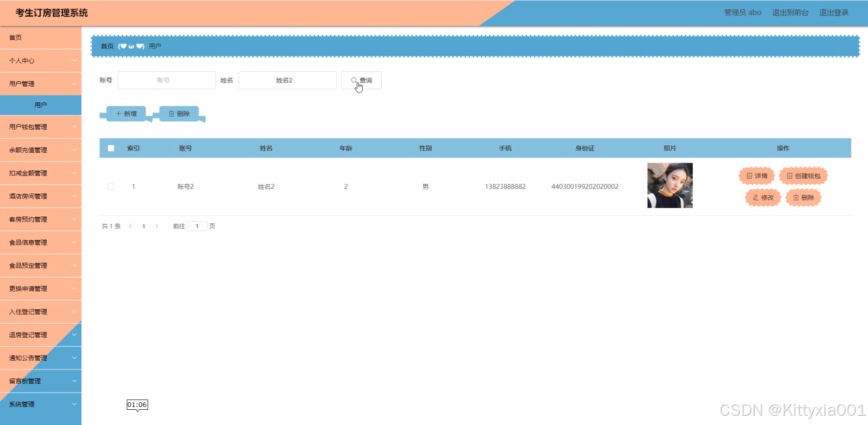
Task: Click the 首页 breadcrumb link
Action: point(107,46)
